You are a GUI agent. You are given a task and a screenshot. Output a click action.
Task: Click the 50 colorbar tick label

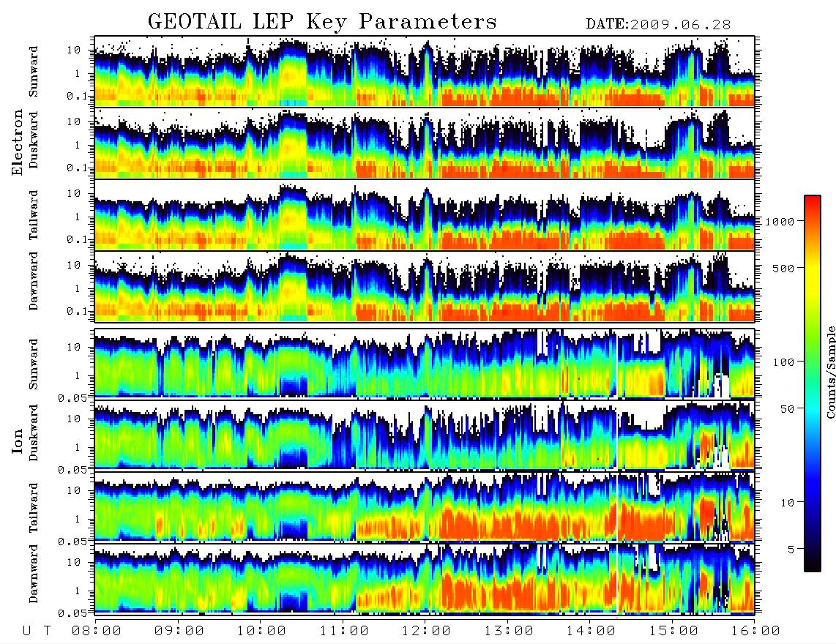point(787,409)
